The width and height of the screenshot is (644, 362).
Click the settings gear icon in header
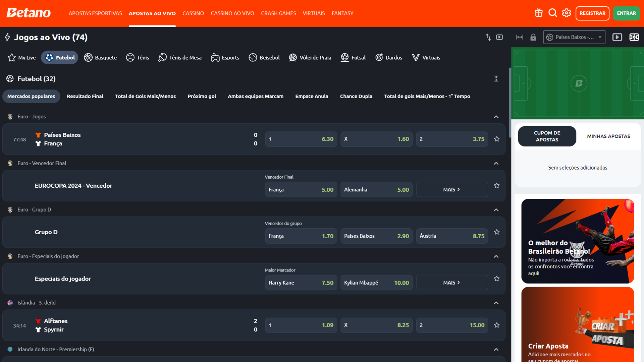point(566,13)
